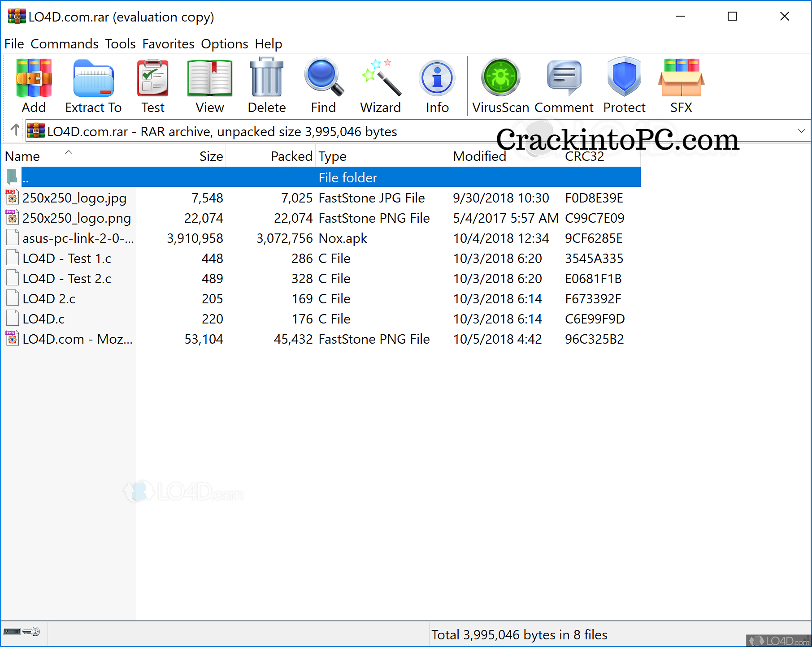
Task: Click the WinRAR icon in title bar
Action: tap(17, 17)
